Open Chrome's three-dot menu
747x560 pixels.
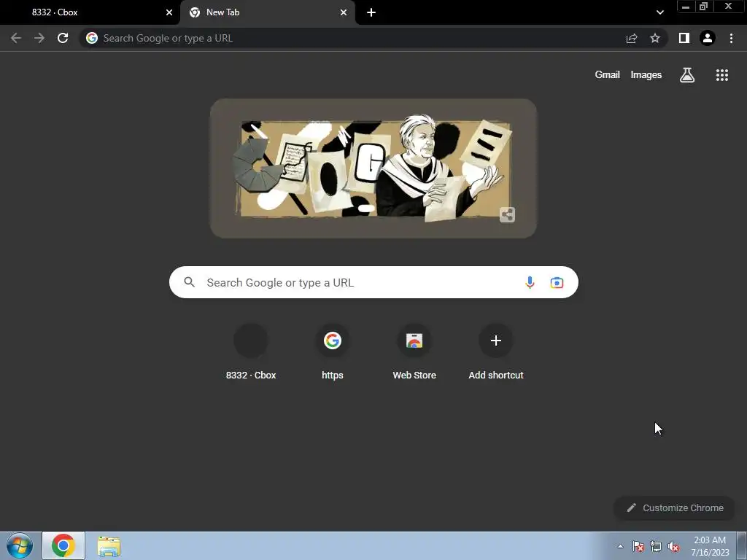[731, 38]
